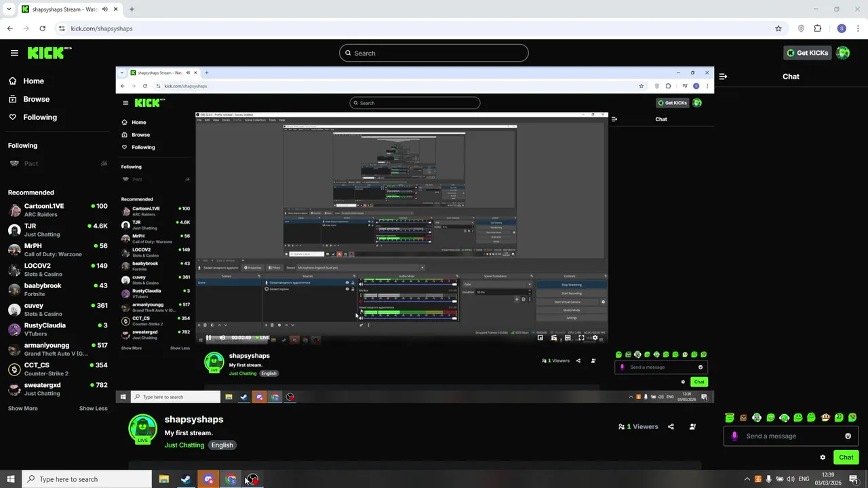Jump to LIVE in video player
The height and width of the screenshot is (488, 868).
pos(263,338)
